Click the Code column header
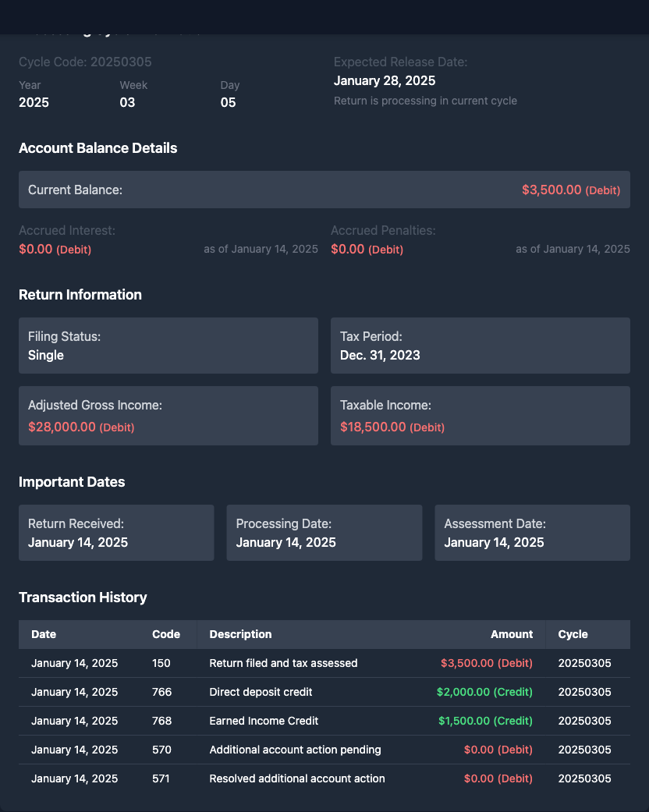This screenshot has width=649, height=812. pos(165,634)
